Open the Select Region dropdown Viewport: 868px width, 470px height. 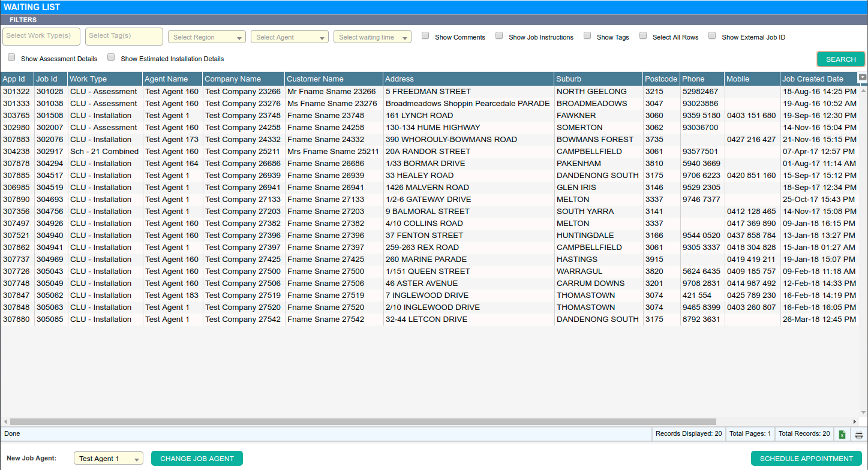point(206,37)
